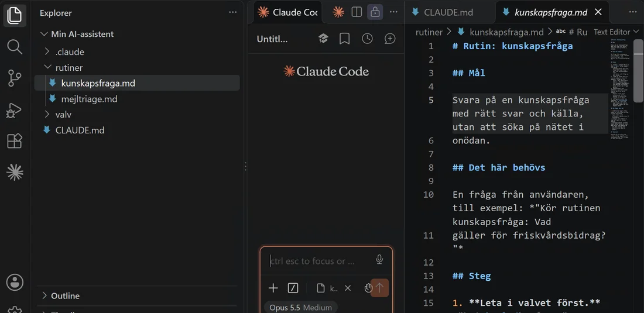Click '**Leta i valvet först.**' text

click(535, 302)
